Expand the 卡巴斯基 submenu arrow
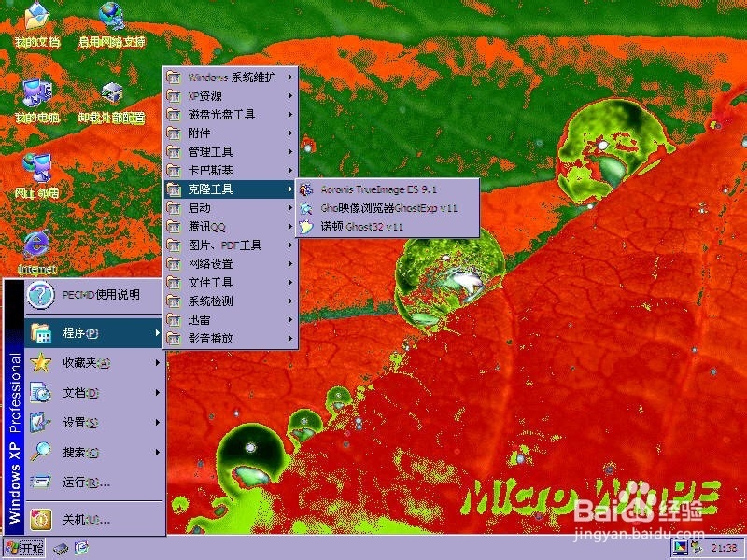This screenshot has height=560, width=747. point(289,171)
